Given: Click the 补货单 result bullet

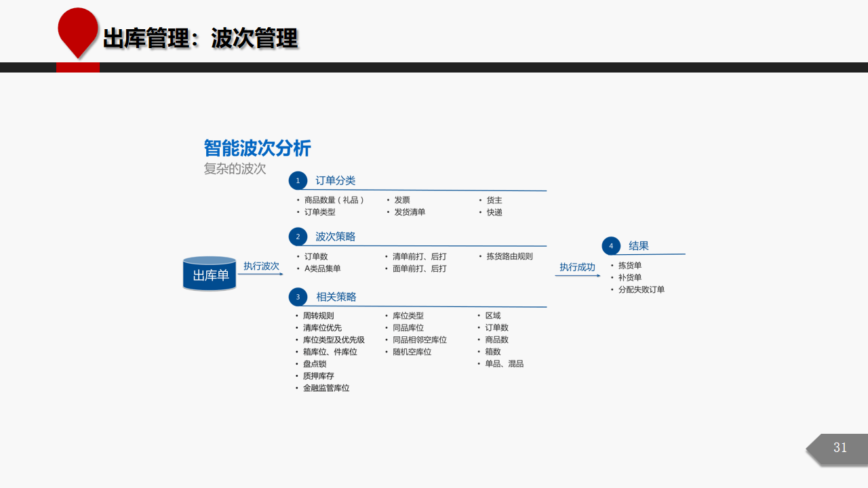Looking at the screenshot, I should pos(630,278).
